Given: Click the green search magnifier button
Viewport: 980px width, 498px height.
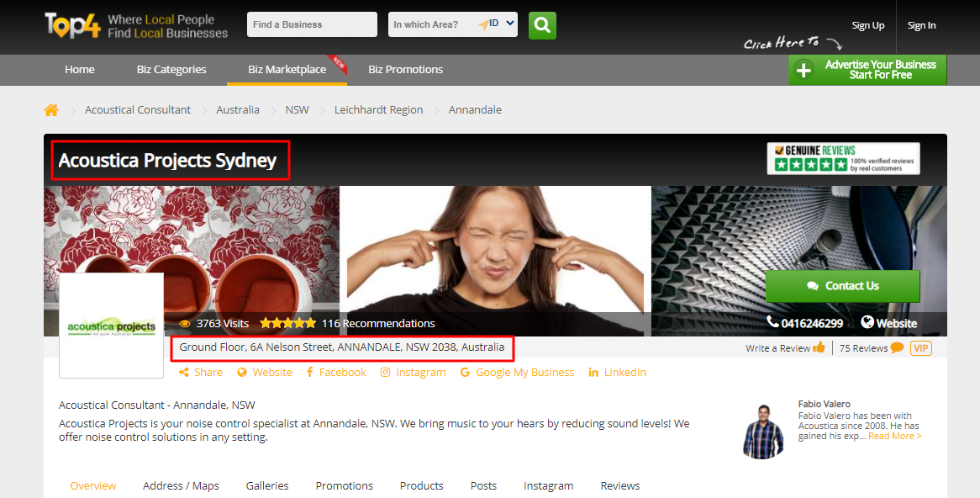Looking at the screenshot, I should [542, 25].
